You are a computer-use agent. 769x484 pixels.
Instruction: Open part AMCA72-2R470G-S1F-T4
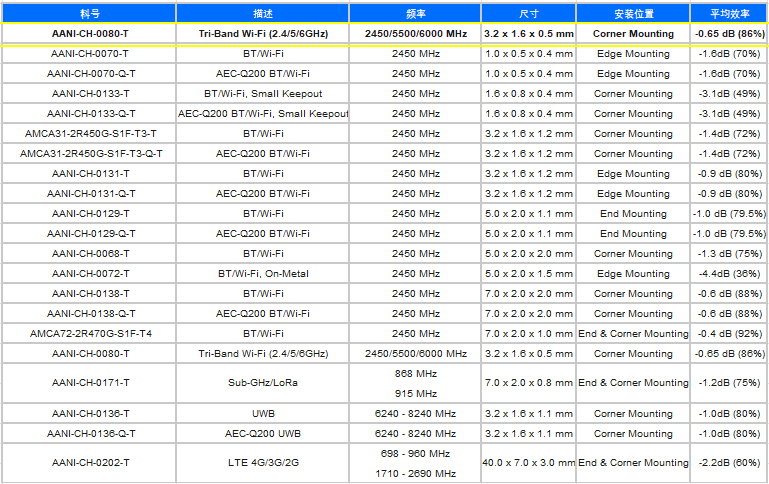pyautogui.click(x=90, y=334)
